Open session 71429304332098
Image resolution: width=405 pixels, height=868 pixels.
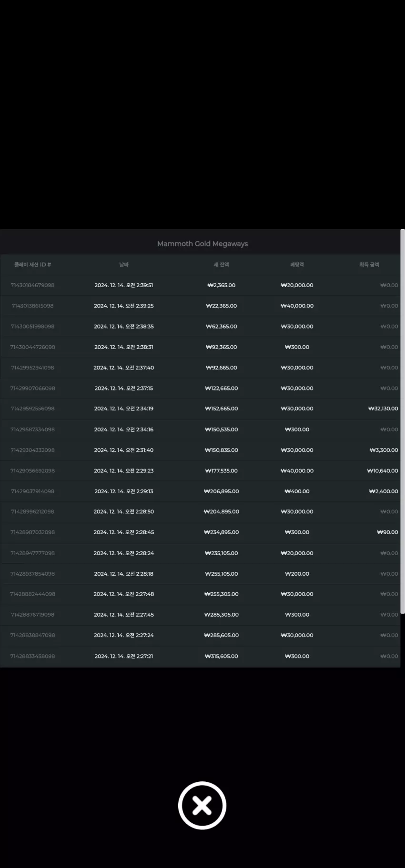click(x=32, y=450)
